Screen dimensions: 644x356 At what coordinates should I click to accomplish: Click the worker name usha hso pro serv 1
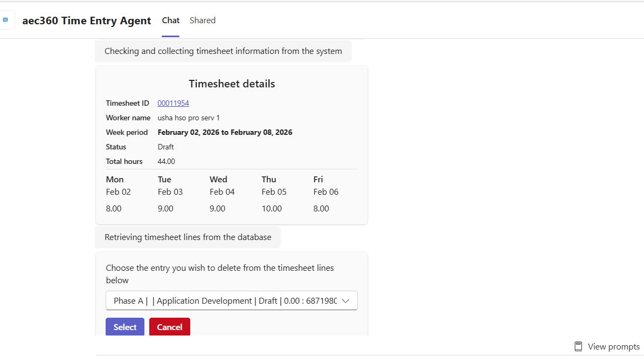(189, 118)
